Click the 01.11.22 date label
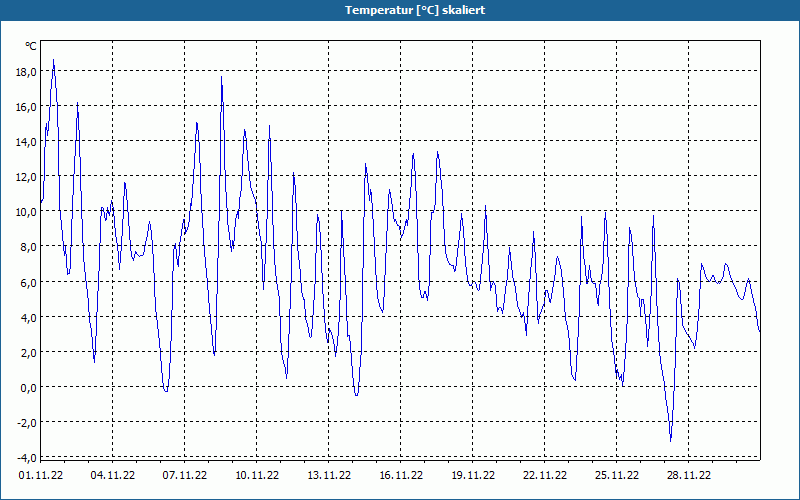The image size is (800, 500). pos(41,475)
